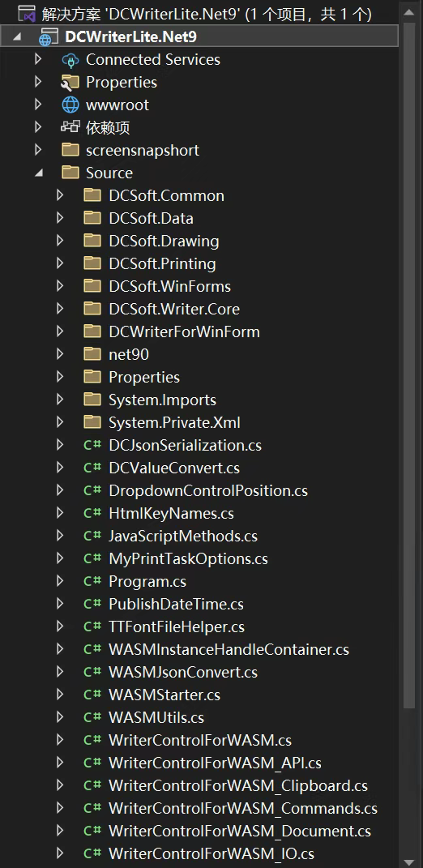Collapse the DCWriterLite.Net9 project node
Screen dimensions: 423x868
click(16, 37)
